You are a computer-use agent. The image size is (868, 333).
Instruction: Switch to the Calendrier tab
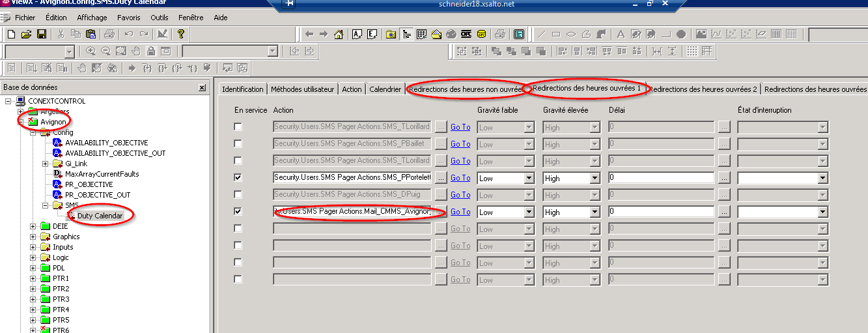coord(385,89)
